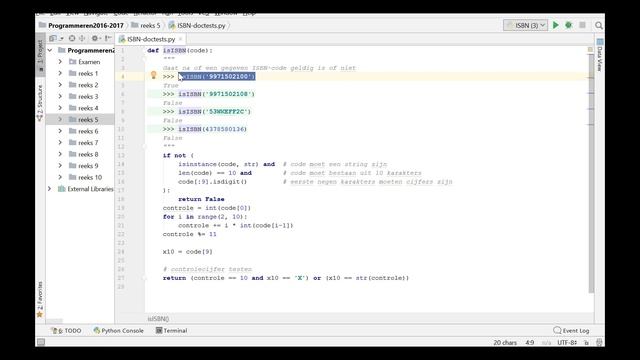Click the 'controle %= 11' line
Viewport: 640px width, 360px height.
189,234
